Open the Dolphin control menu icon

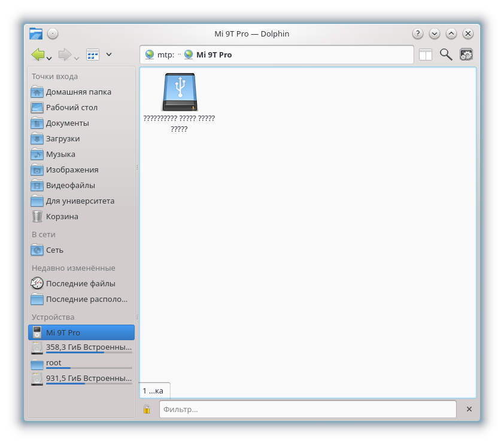click(466, 55)
